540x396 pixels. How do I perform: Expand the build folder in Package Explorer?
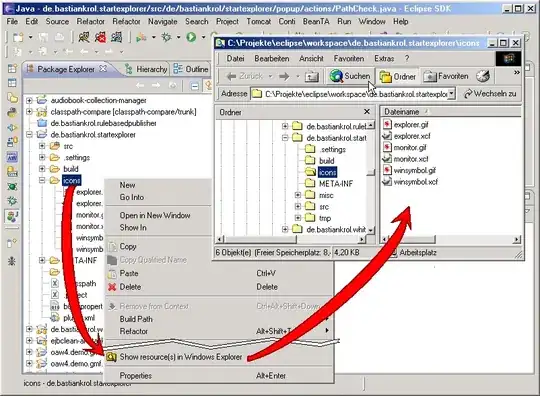[x=42, y=169]
